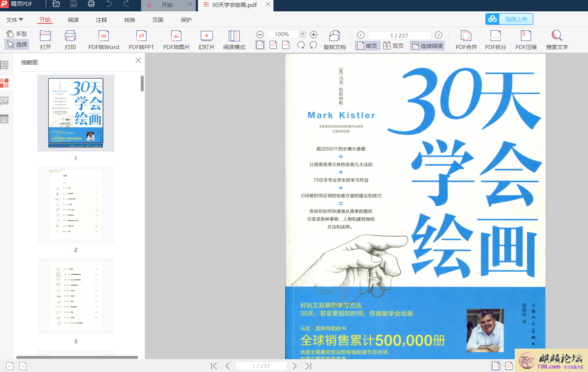
Task: Click PDF压缩 compress tool
Action: 526,40
